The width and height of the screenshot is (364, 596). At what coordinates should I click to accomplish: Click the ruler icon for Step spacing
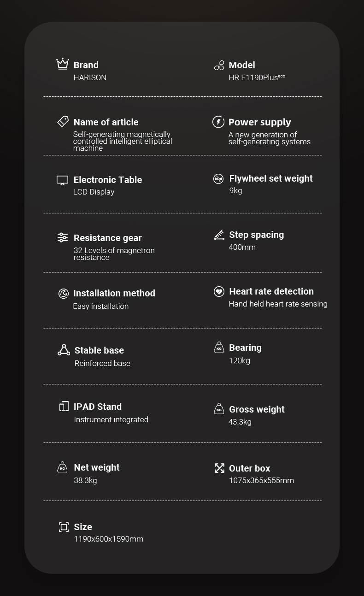[219, 235]
